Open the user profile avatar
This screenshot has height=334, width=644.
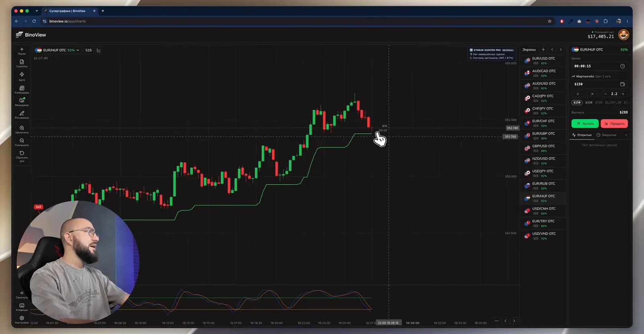click(x=623, y=35)
